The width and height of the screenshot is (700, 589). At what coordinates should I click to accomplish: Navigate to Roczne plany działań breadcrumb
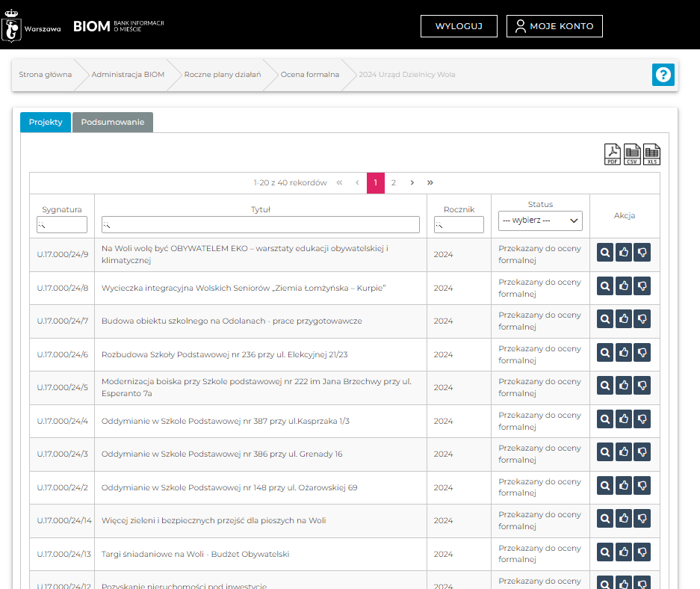tap(223, 75)
